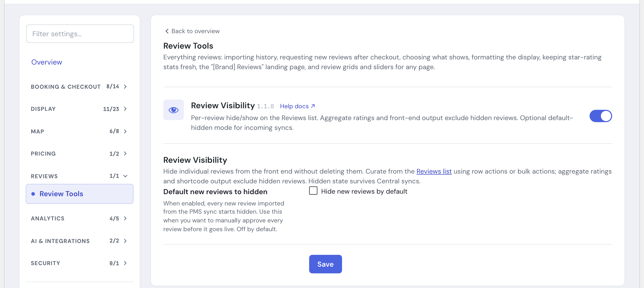Expand the Security section chevron
Viewport: 644px width, 288px height.
tap(125, 263)
